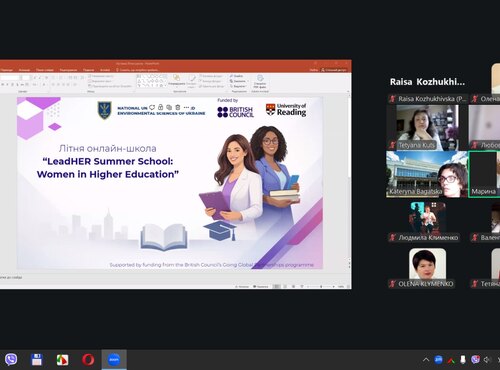Click the comment icon on slide toolbar
The height and width of the screenshot is (370, 500).
[x=152, y=107]
